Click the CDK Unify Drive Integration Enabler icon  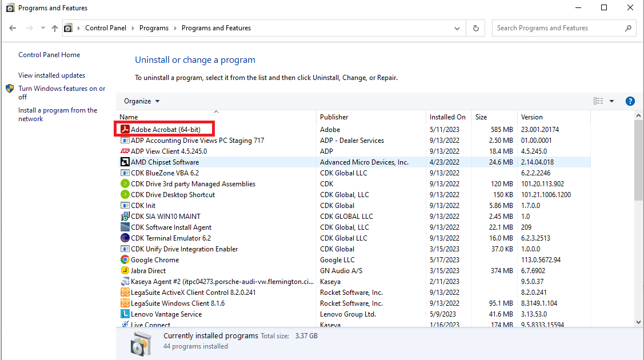pyautogui.click(x=125, y=249)
